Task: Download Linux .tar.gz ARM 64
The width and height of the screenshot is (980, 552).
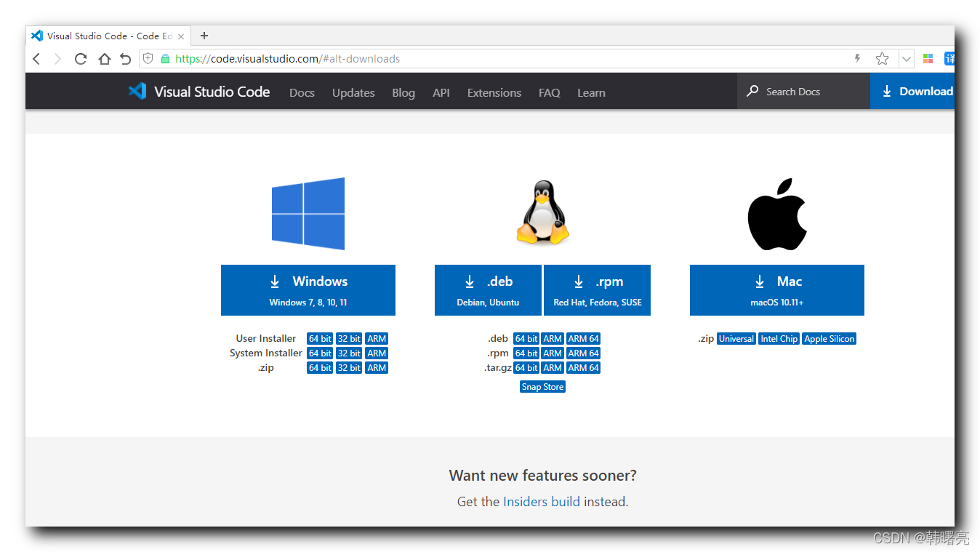Action: 584,368
